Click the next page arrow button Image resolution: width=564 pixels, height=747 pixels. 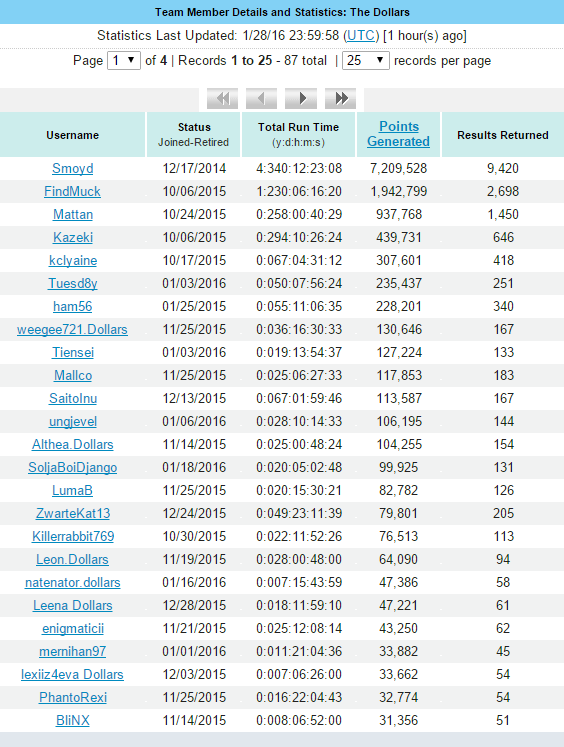tap(301, 99)
